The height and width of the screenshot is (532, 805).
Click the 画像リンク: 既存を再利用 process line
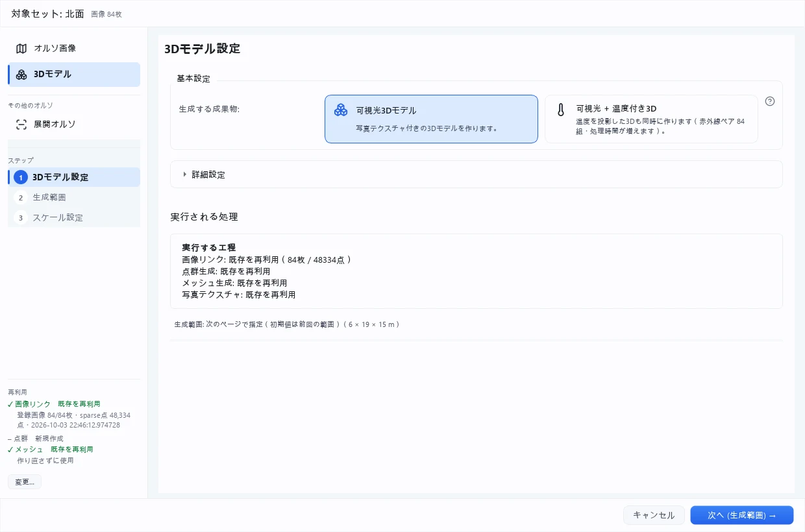[267, 260]
